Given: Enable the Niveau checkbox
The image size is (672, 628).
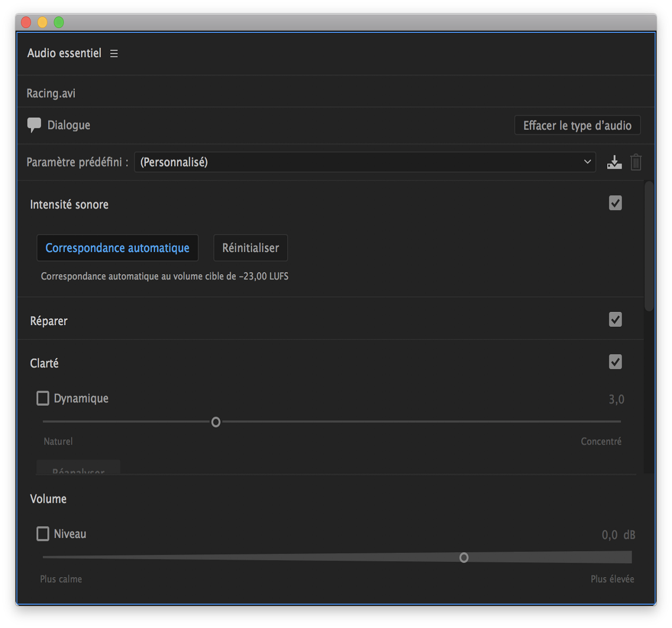Looking at the screenshot, I should (43, 534).
